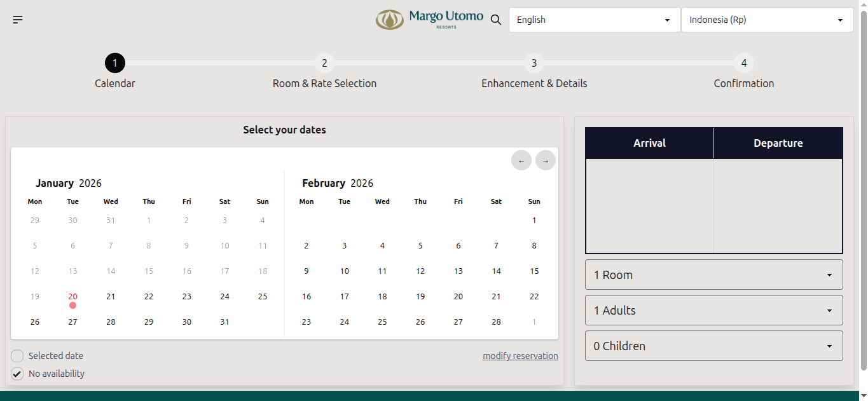This screenshot has height=401, width=868.
Task: Expand the 1 Room dropdown
Action: tap(713, 275)
